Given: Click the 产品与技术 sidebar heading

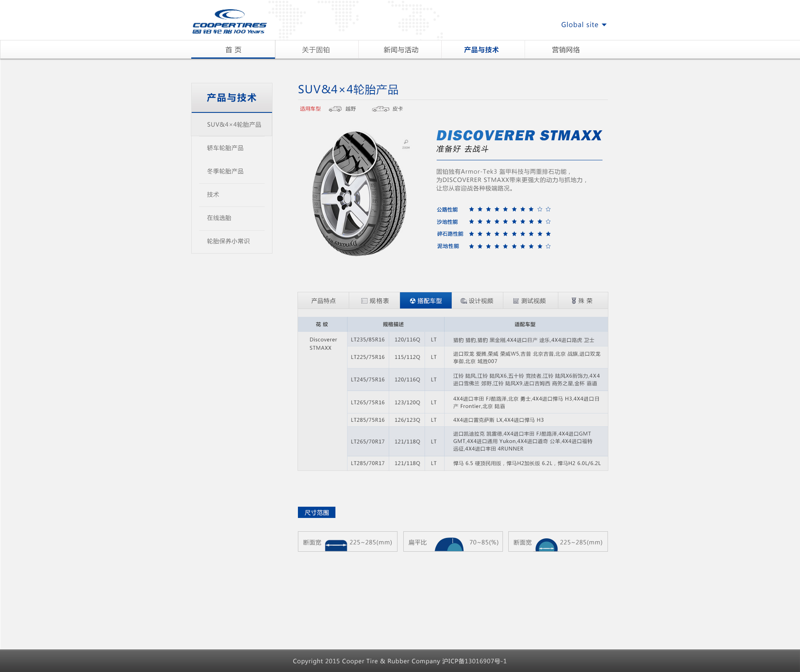Looking at the screenshot, I should (232, 98).
